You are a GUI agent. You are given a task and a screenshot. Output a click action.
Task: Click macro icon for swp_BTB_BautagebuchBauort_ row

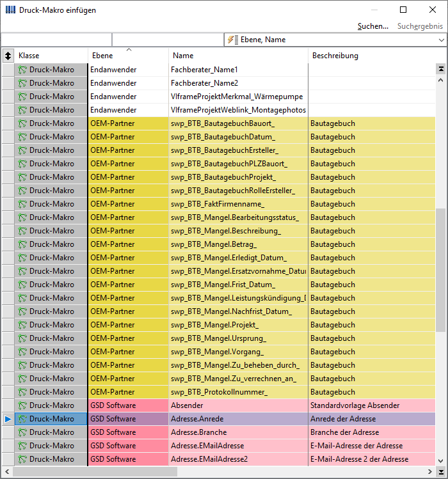(x=22, y=123)
